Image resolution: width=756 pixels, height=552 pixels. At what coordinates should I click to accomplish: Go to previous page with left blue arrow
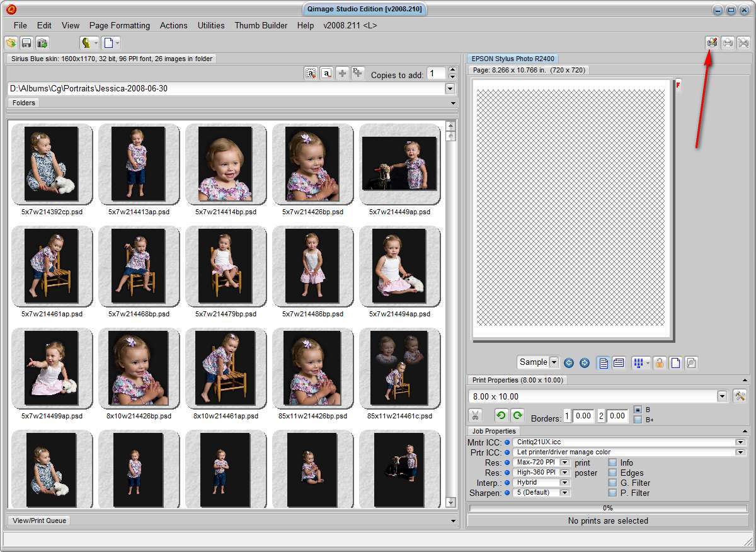pyautogui.click(x=569, y=362)
